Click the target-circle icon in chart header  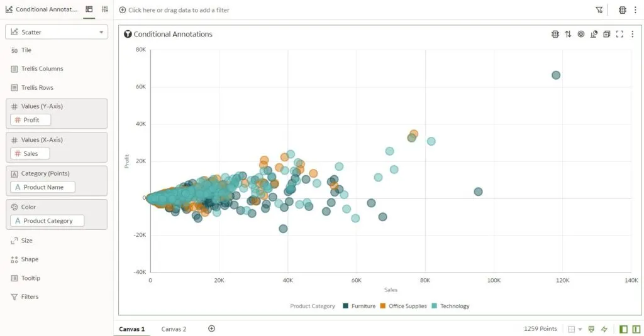[581, 34]
